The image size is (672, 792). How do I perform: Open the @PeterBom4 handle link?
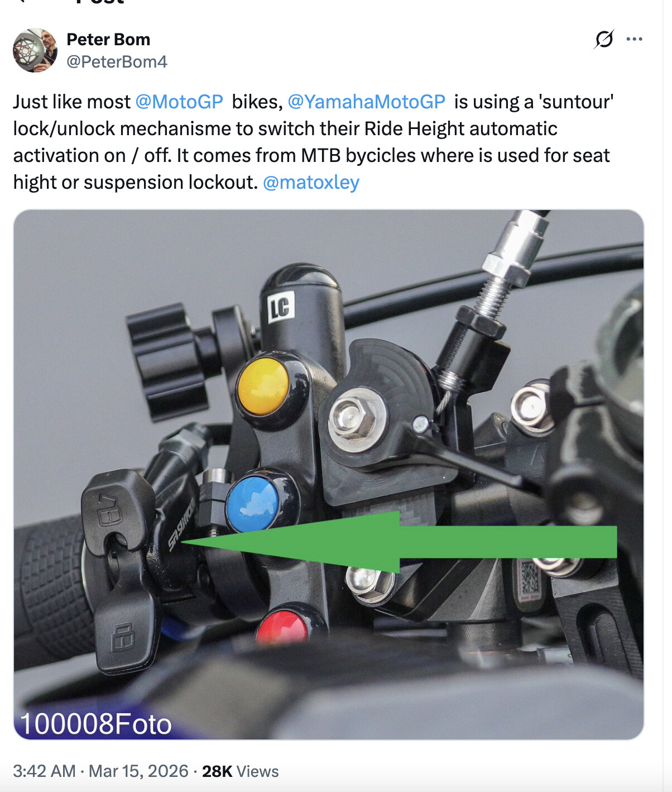tap(117, 61)
